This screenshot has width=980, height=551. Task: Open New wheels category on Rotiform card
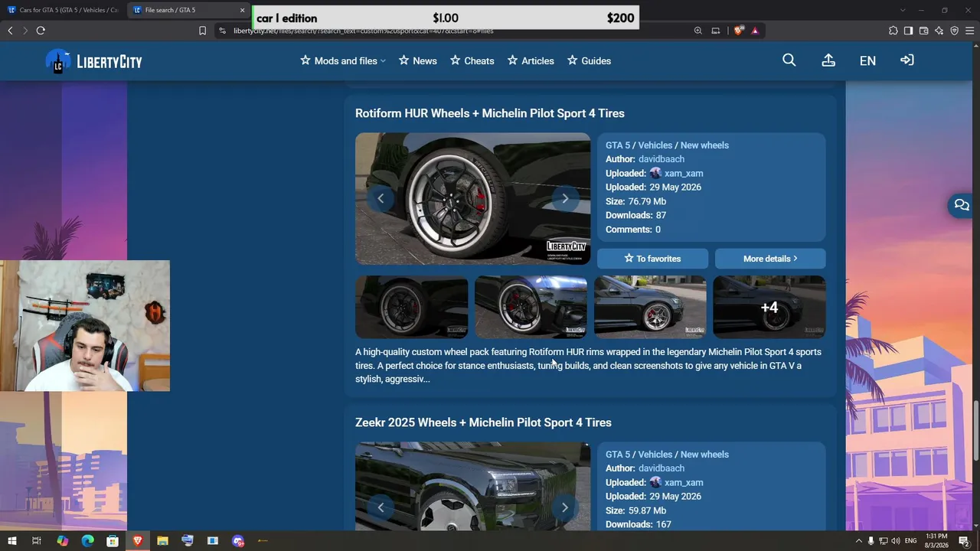(x=704, y=145)
